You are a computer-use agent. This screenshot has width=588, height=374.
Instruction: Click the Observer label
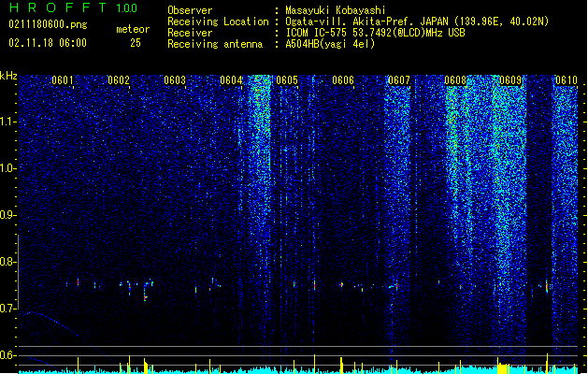click(190, 10)
